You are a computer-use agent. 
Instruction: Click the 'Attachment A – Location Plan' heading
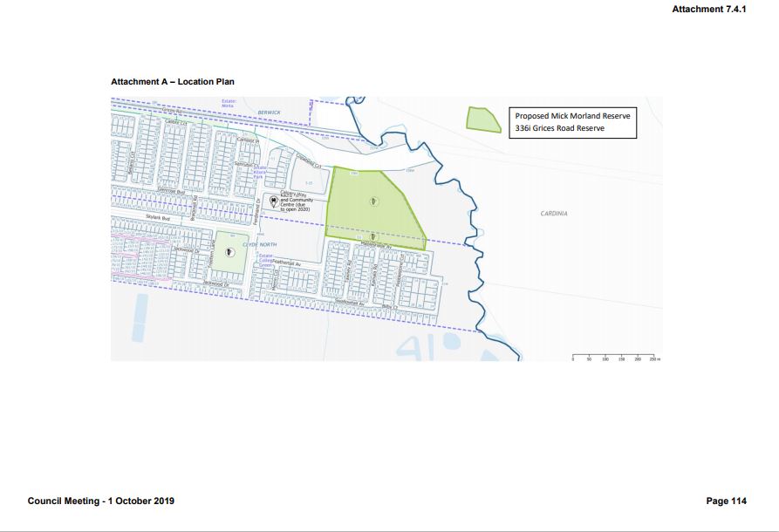coord(173,81)
